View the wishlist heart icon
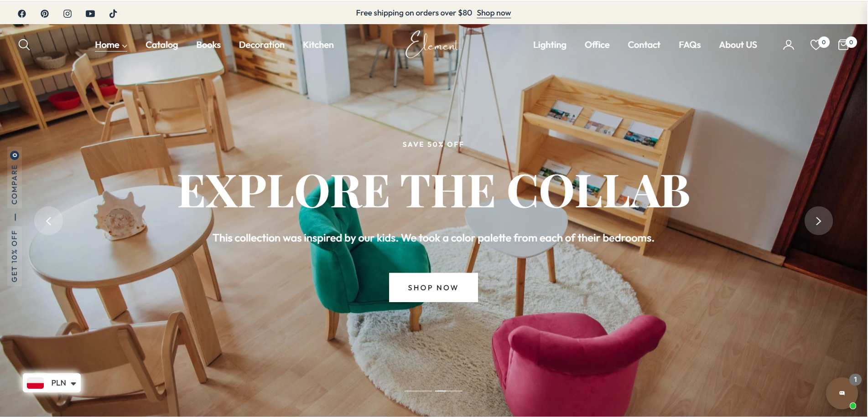 point(816,45)
